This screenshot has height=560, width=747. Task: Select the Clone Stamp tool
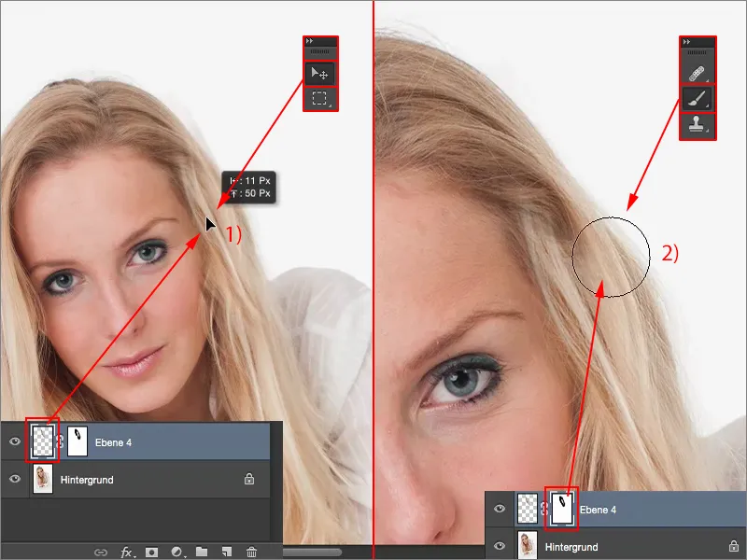697,125
